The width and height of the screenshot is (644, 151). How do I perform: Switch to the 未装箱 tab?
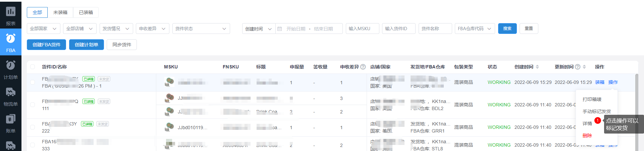(x=60, y=12)
